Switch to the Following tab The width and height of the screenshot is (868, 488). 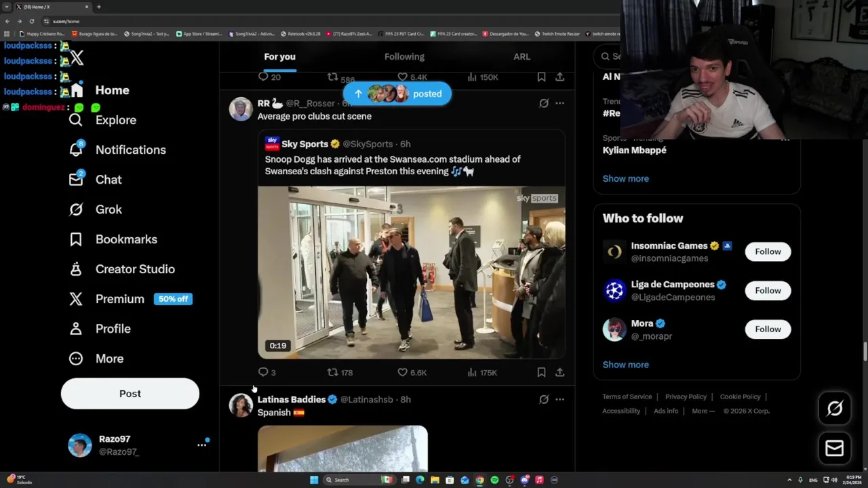[x=404, y=57]
